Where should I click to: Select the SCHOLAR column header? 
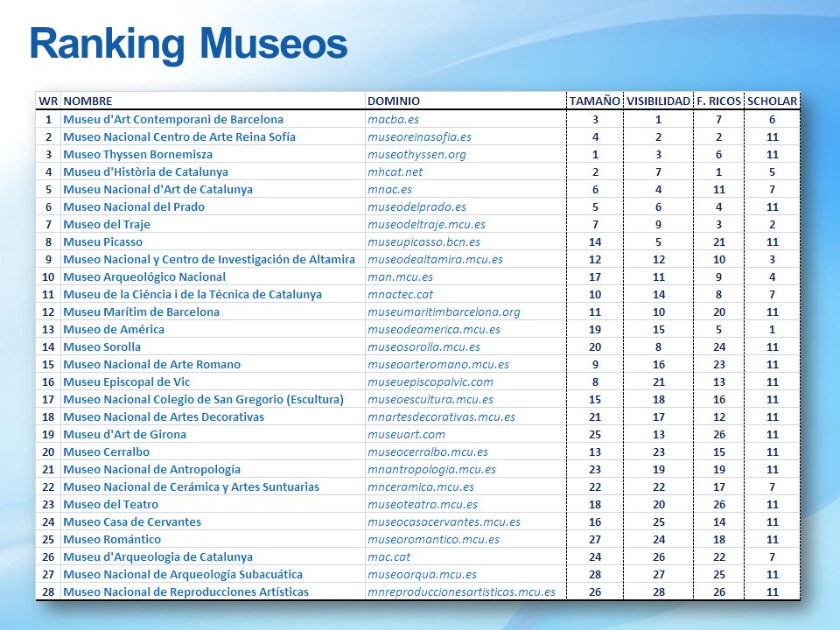(772, 101)
